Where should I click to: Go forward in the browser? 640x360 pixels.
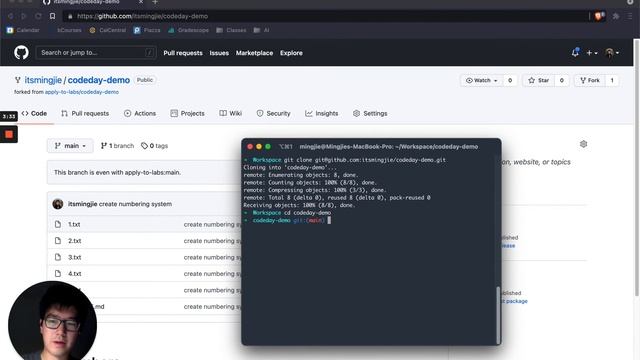coord(24,16)
